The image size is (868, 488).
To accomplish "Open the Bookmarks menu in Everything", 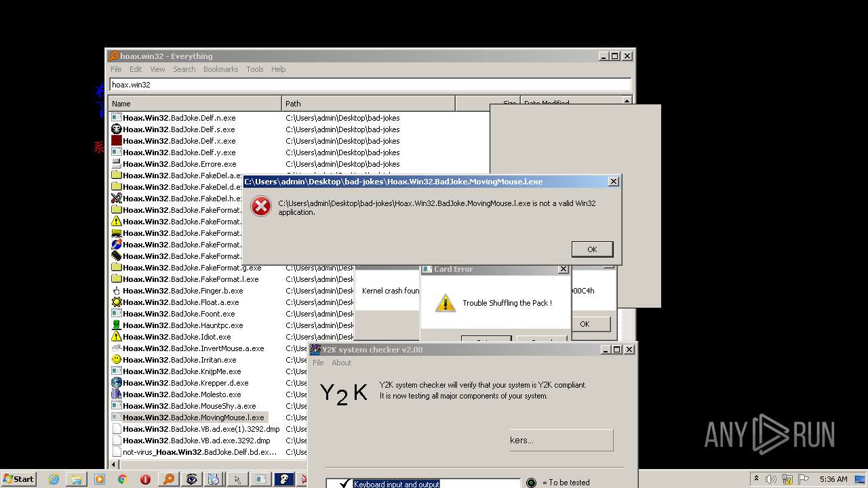I will point(220,69).
